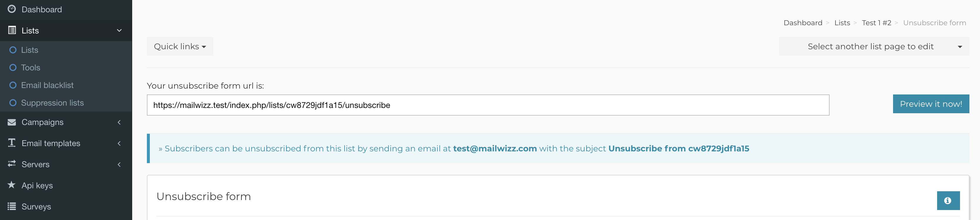Click the Servers arrows icon
The width and height of the screenshot is (980, 220).
click(x=12, y=164)
